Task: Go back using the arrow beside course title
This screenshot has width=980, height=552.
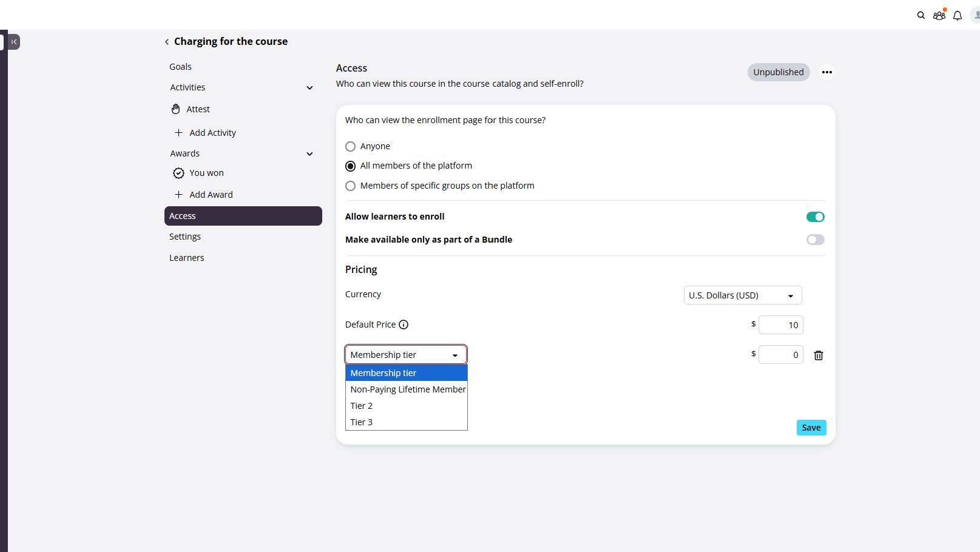Action: click(167, 42)
